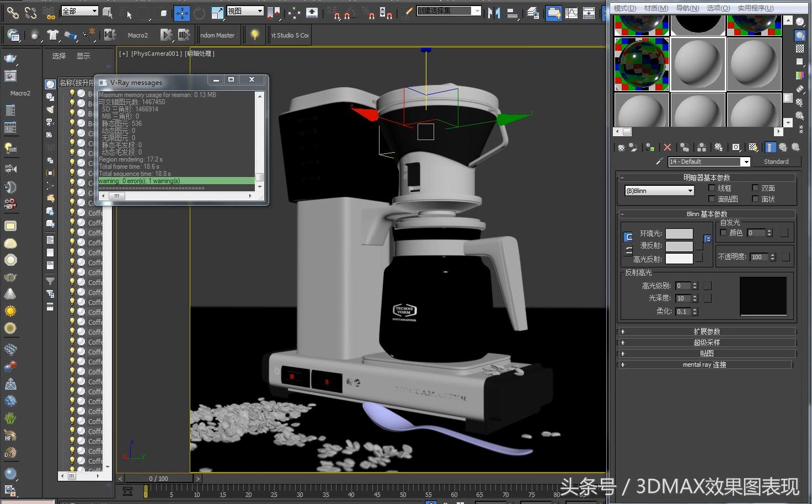Click the Mirror tool icon

(494, 13)
